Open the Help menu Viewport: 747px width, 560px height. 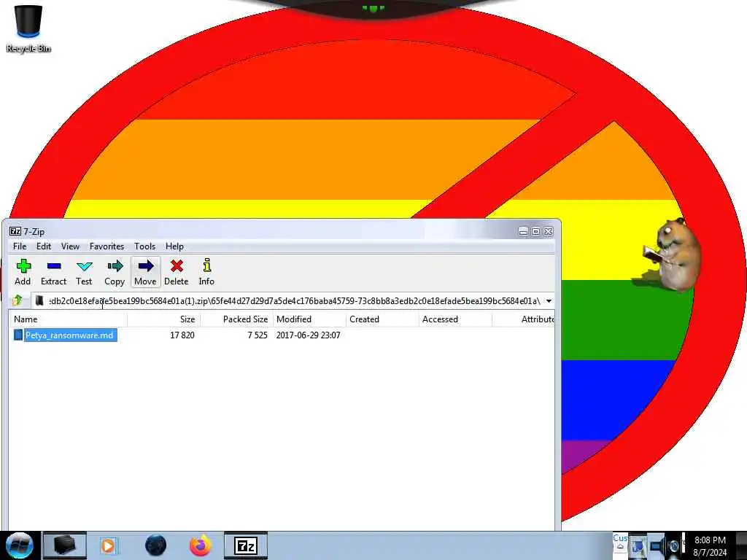174,246
